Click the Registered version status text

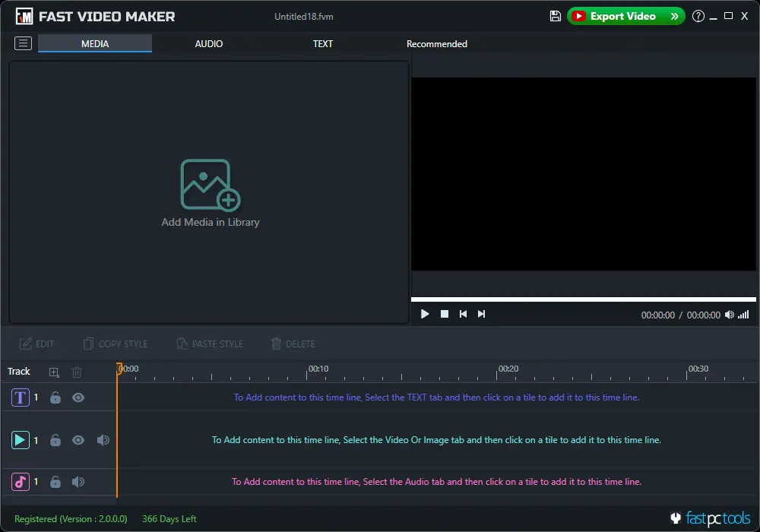click(71, 519)
